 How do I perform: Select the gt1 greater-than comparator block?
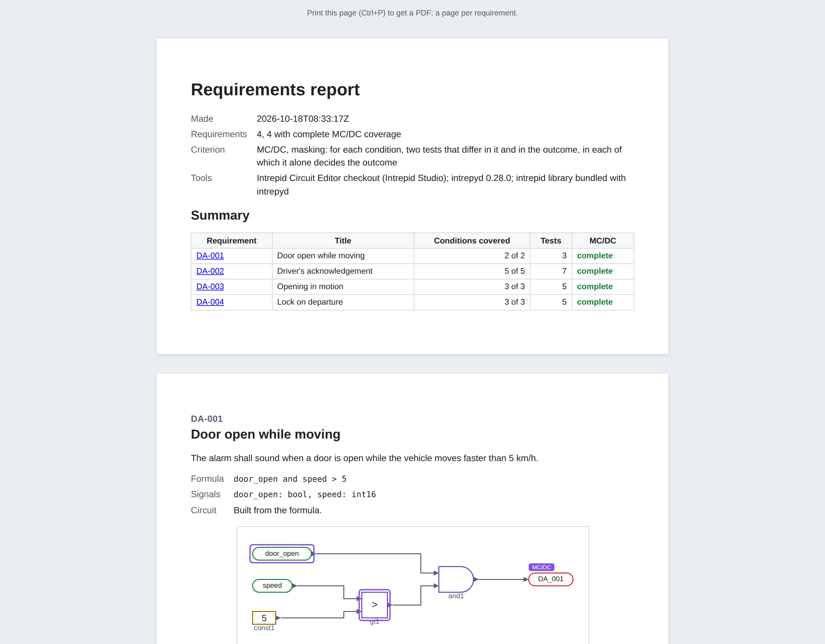(x=374, y=605)
